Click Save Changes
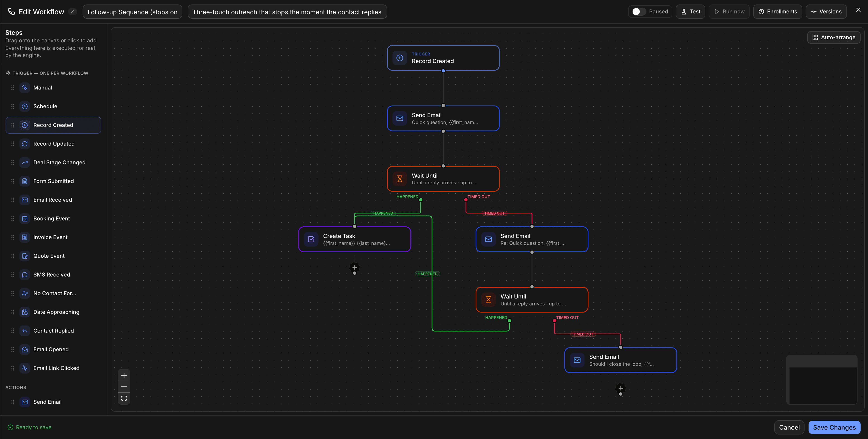The height and width of the screenshot is (439, 868). point(834,427)
